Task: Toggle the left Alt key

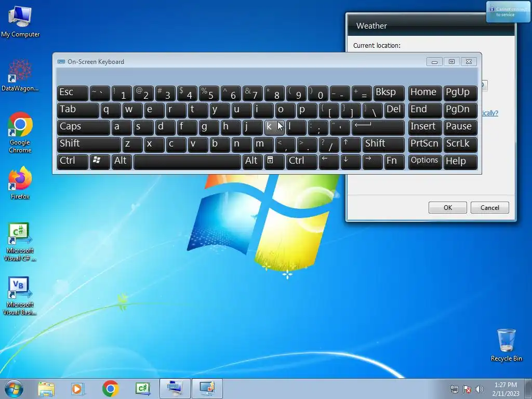Action: click(x=122, y=162)
